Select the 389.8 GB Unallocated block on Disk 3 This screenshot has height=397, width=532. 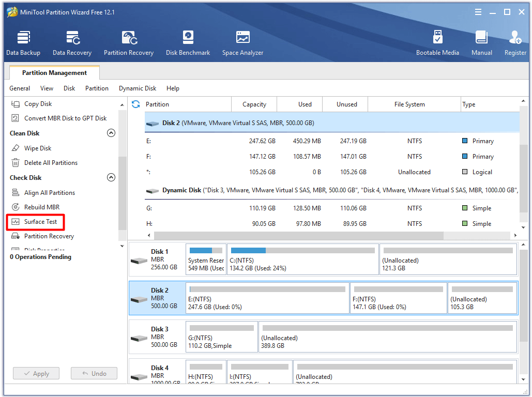pyautogui.click(x=388, y=337)
